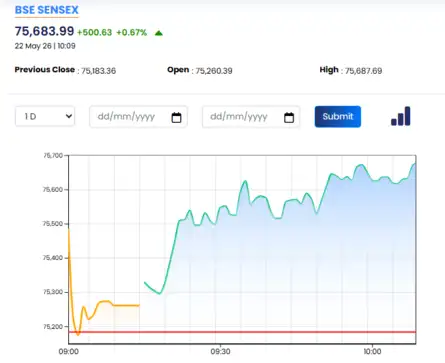This screenshot has height=363, width=445.
Task: Click the 75,600 y-axis label
Action: pyautogui.click(x=53, y=190)
